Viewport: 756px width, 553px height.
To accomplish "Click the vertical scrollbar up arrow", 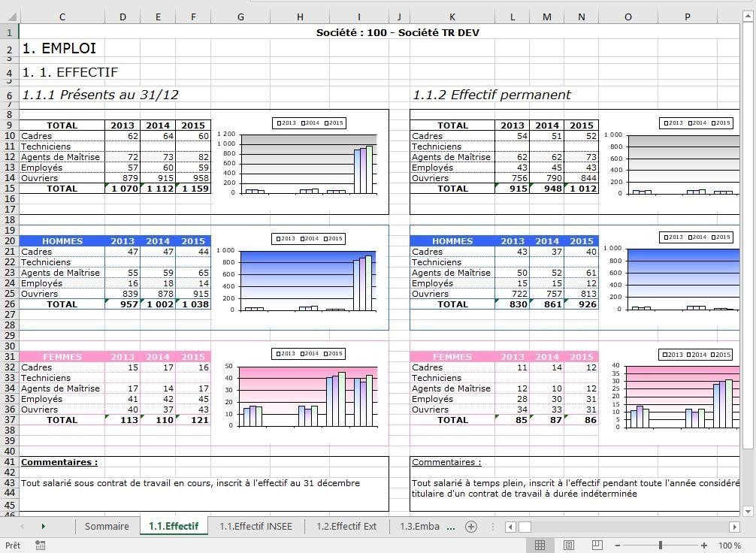I will [x=748, y=17].
